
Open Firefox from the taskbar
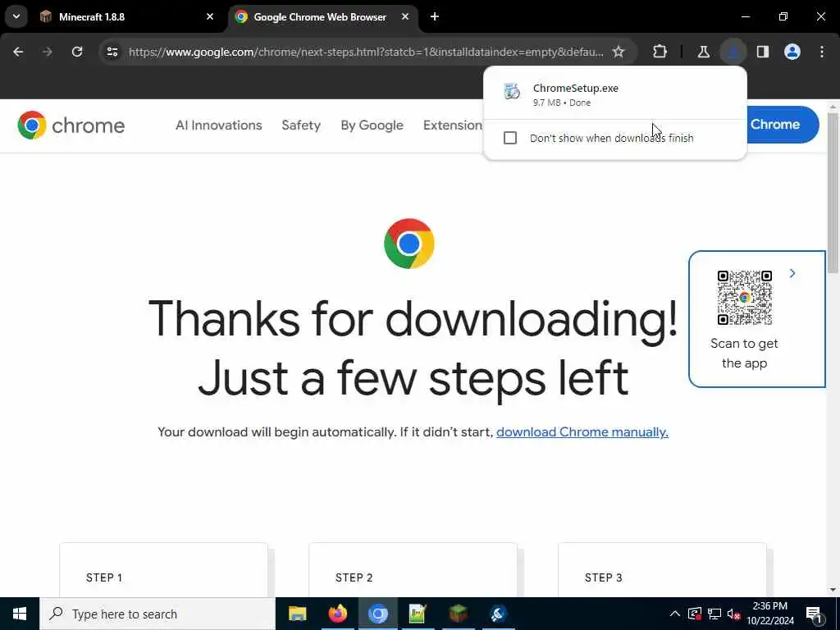(337, 614)
